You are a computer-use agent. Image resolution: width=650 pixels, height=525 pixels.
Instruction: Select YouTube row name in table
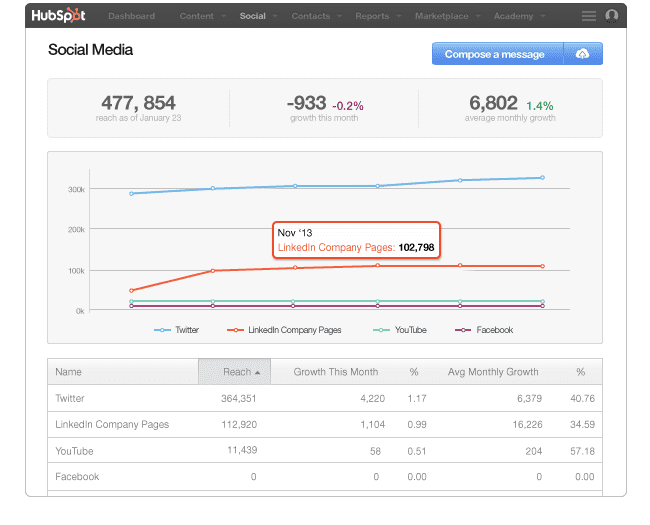click(x=74, y=451)
